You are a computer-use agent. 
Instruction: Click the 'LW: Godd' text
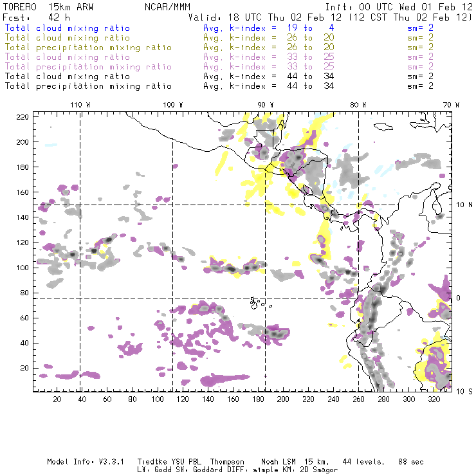pyautogui.click(x=154, y=470)
